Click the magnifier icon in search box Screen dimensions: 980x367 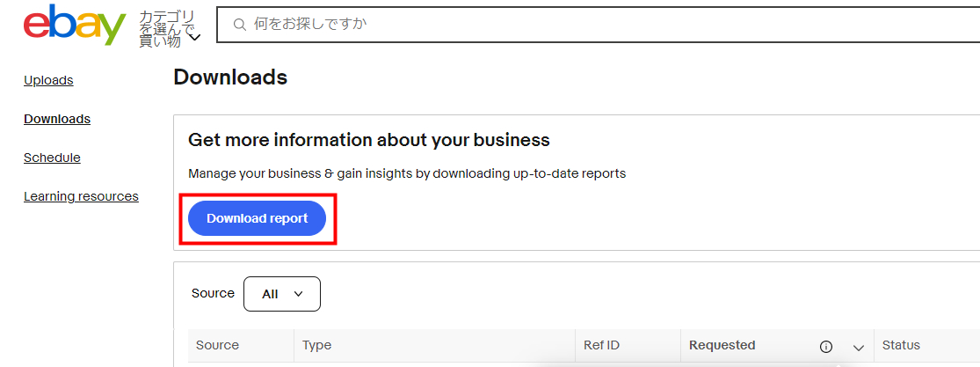pyautogui.click(x=239, y=25)
